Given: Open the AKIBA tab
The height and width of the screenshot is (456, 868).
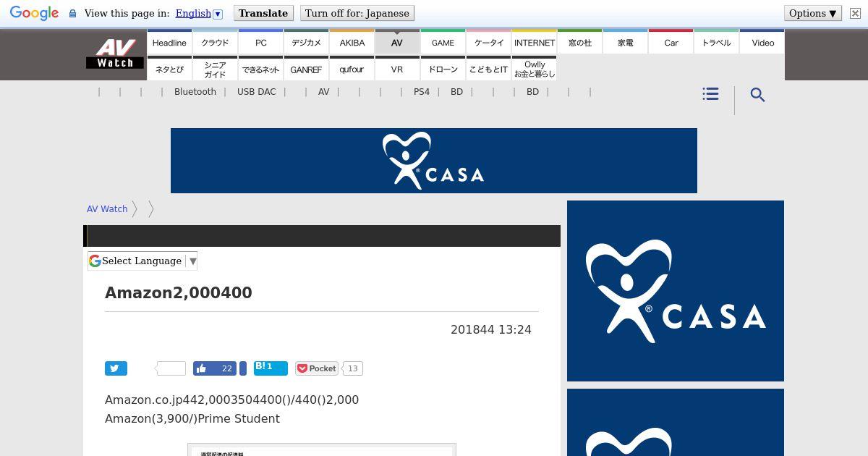Looking at the screenshot, I should pos(352,42).
